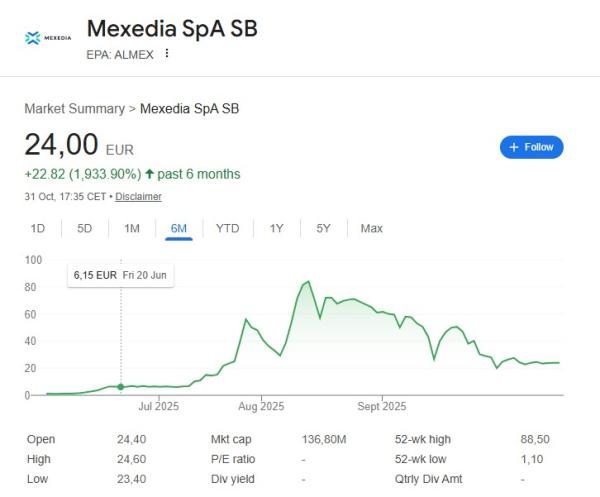Open the Disclaimer link
This screenshot has width=600, height=497.
click(138, 197)
